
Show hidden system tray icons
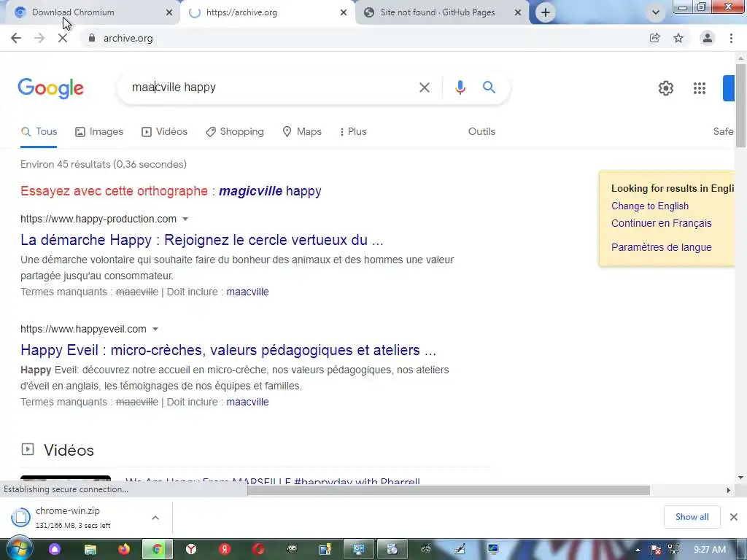(638, 550)
